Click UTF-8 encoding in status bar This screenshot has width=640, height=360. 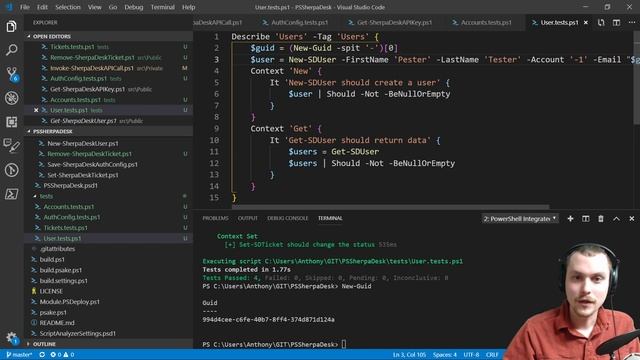471,355
